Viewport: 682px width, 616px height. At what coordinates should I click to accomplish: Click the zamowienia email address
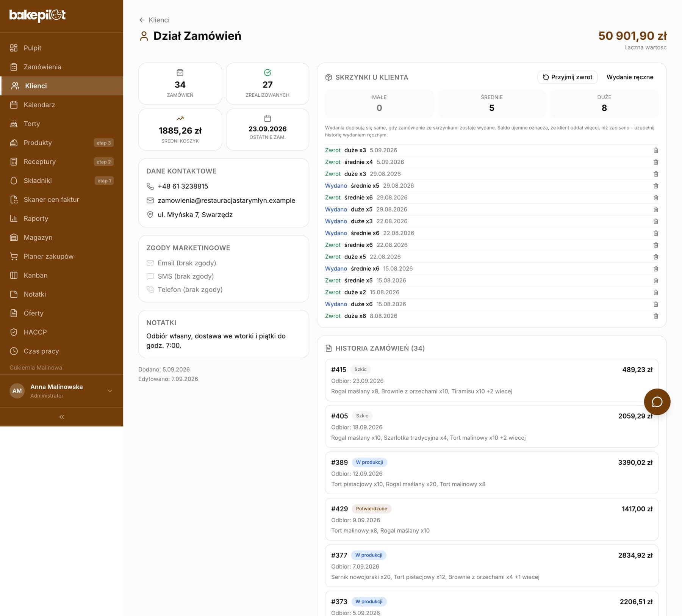(x=226, y=201)
